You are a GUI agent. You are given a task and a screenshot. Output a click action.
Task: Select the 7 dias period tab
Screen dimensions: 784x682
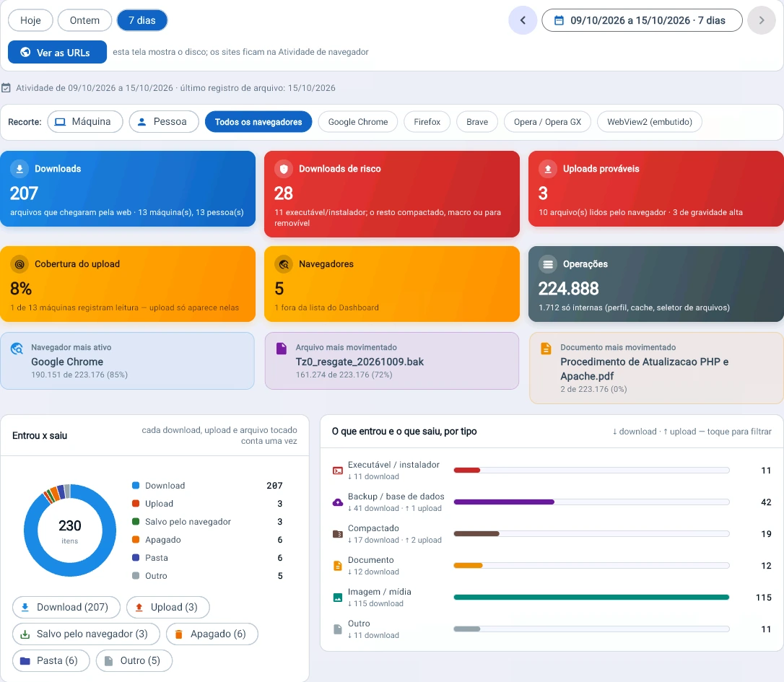pos(142,20)
